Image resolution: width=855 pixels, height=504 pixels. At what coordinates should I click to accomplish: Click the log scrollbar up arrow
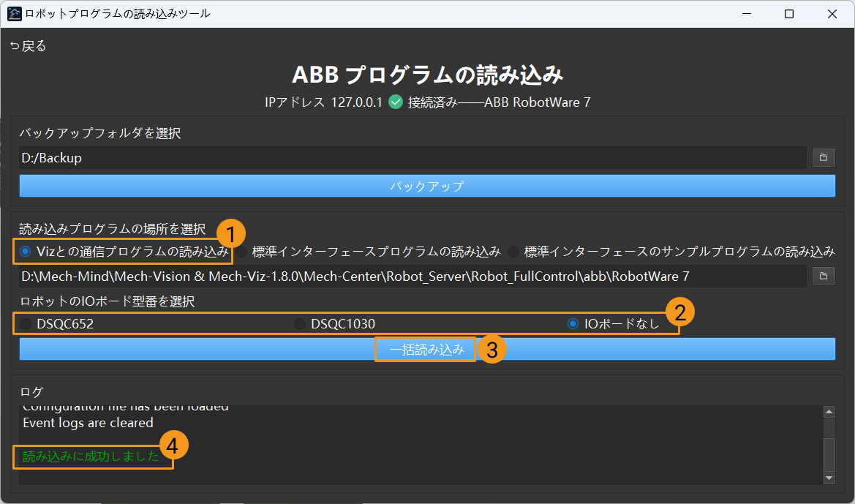click(829, 413)
